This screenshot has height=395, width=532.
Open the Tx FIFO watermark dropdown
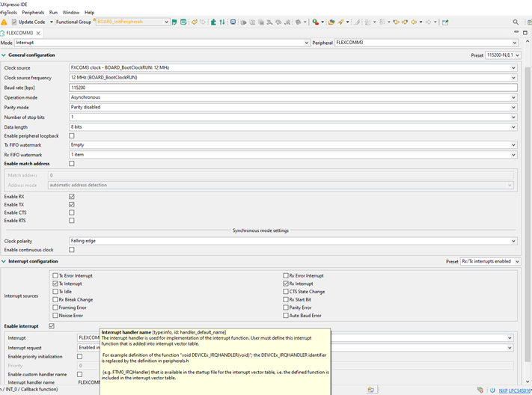click(x=293, y=145)
